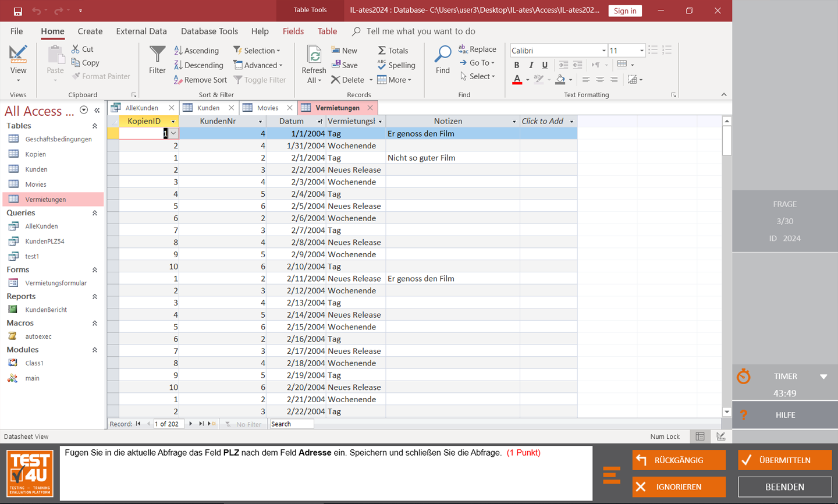Image resolution: width=838 pixels, height=504 pixels.
Task: Collapse the Tables group in navigation pane
Action: (94, 126)
